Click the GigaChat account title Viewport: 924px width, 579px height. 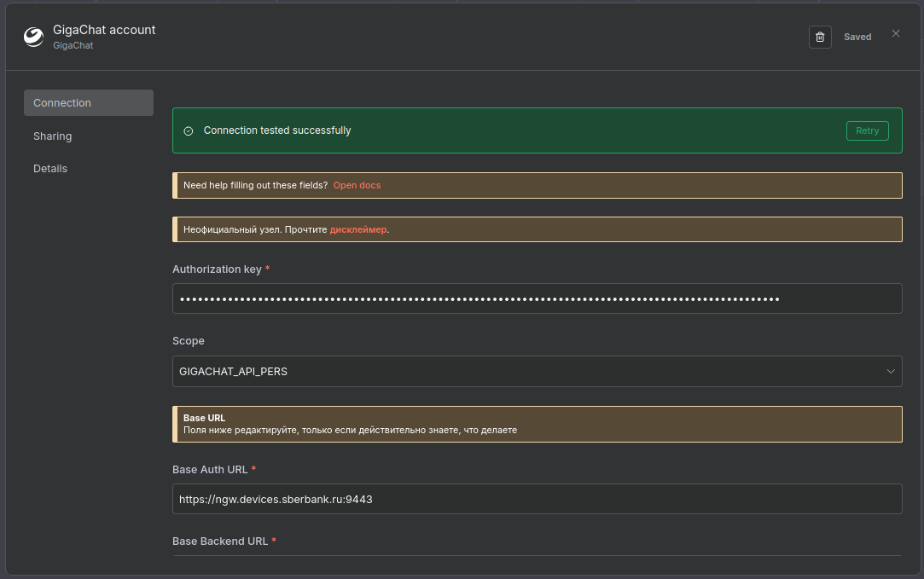[104, 30]
